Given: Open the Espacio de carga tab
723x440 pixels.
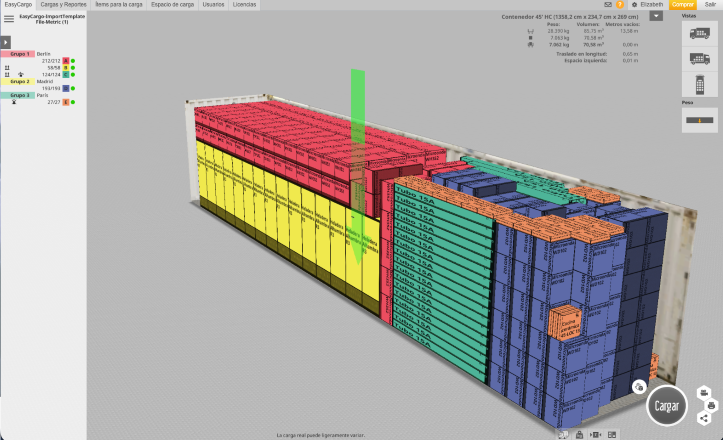Looking at the screenshot, I should pyautogui.click(x=172, y=5).
